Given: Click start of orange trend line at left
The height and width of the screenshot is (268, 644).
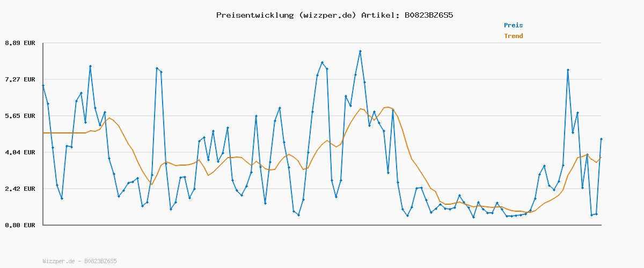Looking at the screenshot, I should click(x=43, y=133).
